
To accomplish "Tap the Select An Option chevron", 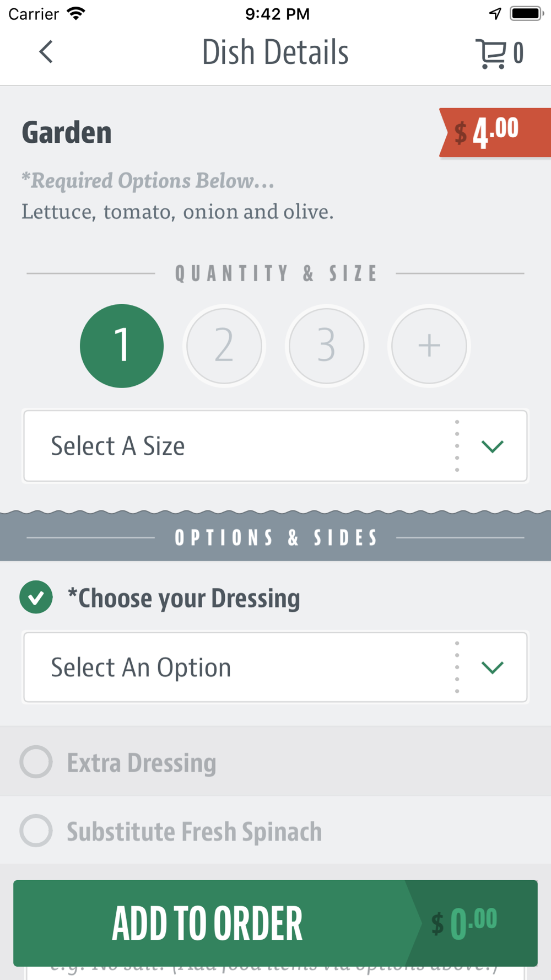I will point(492,668).
